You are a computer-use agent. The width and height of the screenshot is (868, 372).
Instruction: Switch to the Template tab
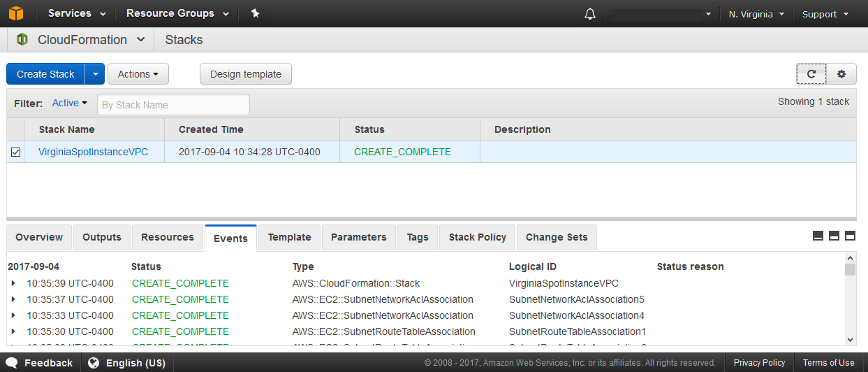(x=290, y=237)
